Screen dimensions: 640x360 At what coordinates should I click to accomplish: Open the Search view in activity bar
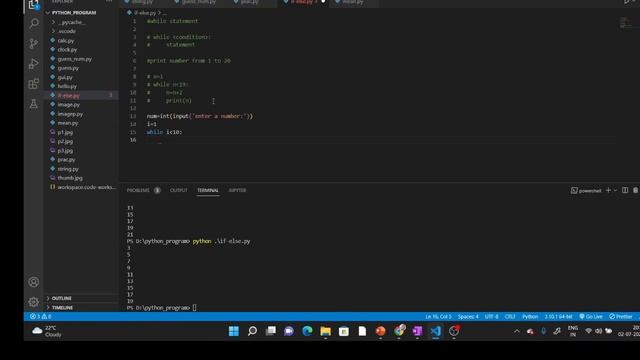coord(34,24)
